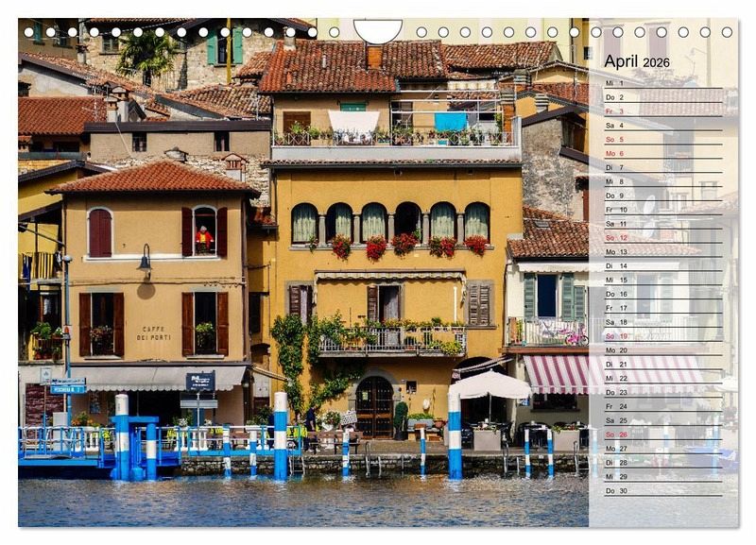Select the calendar row 'Mi 22'
756x545 pixels.
pyautogui.click(x=663, y=378)
